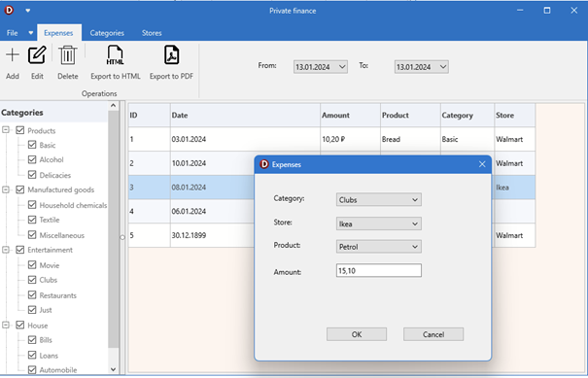
Task: Uncheck the Products category checkbox
Action: click(x=20, y=130)
